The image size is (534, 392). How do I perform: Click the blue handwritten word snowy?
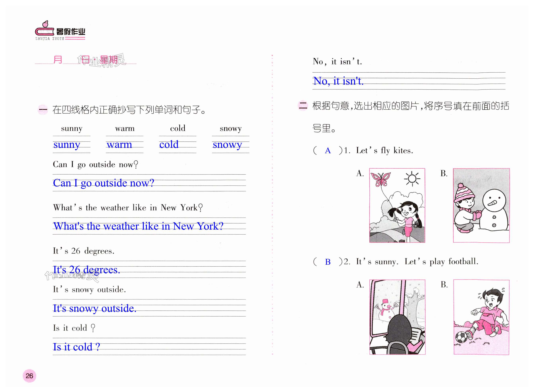tap(227, 144)
